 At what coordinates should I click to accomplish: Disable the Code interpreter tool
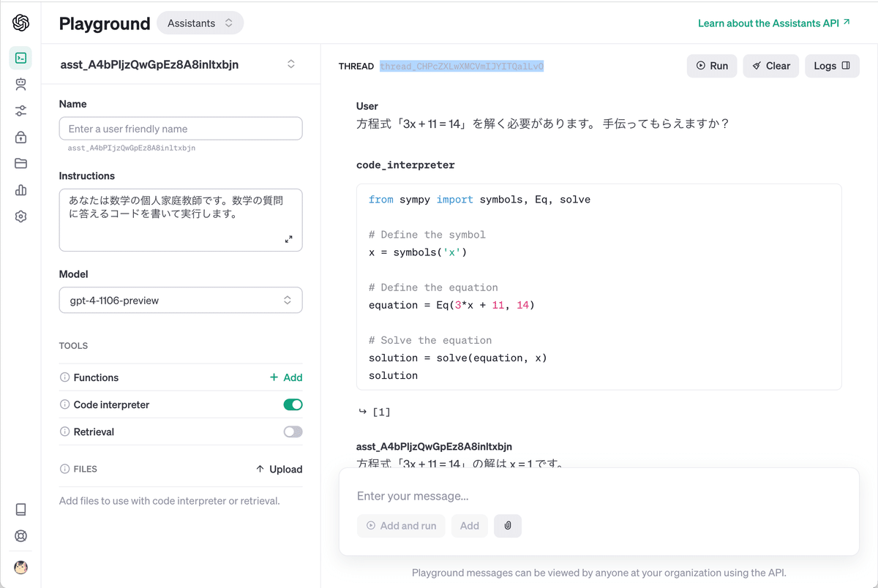[293, 404]
